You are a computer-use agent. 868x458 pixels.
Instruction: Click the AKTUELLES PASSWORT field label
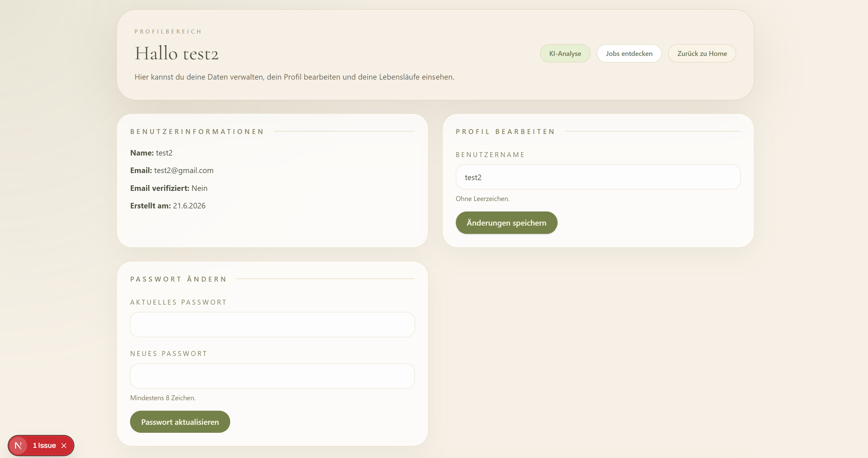[x=178, y=302]
